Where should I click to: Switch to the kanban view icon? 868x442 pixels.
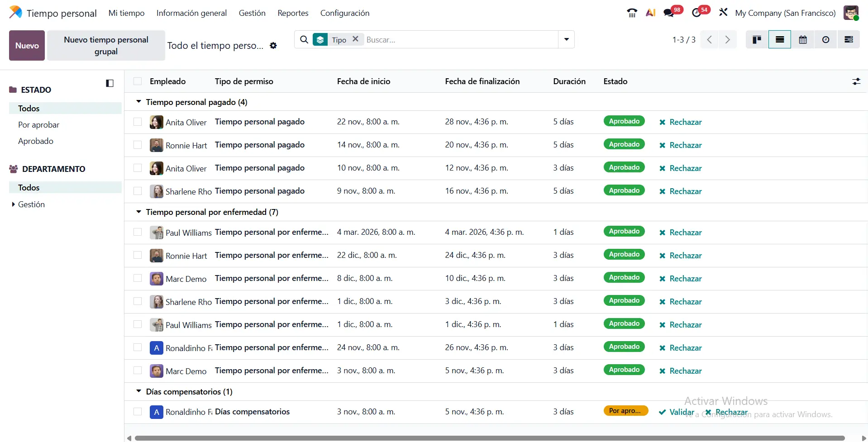[757, 40]
